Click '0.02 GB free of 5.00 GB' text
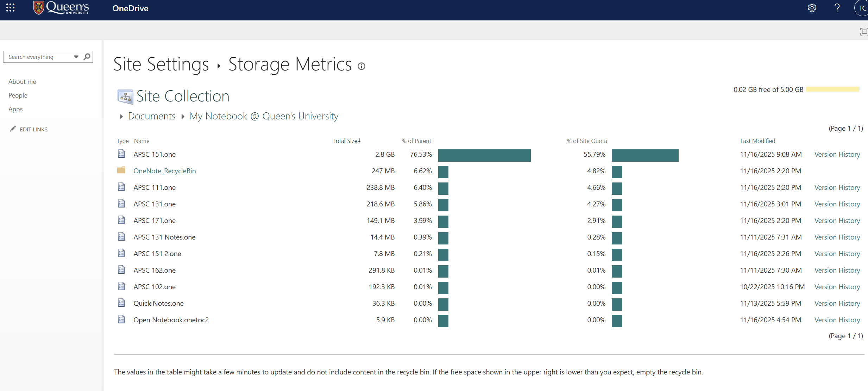The height and width of the screenshot is (391, 868). pos(768,89)
